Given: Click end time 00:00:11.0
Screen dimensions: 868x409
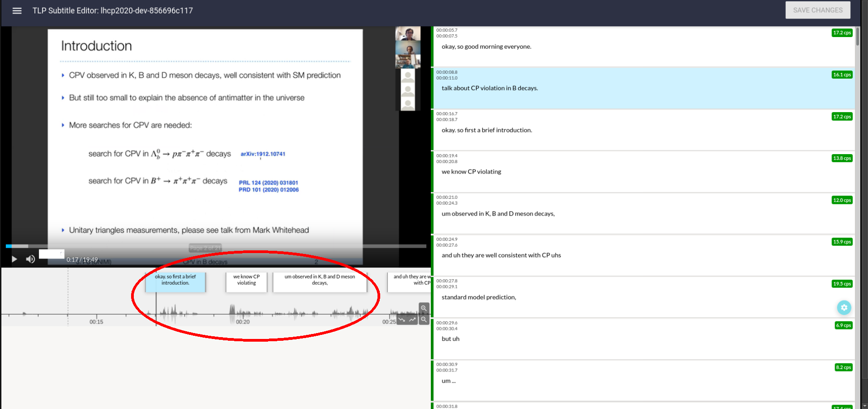Looking at the screenshot, I should pos(447,78).
